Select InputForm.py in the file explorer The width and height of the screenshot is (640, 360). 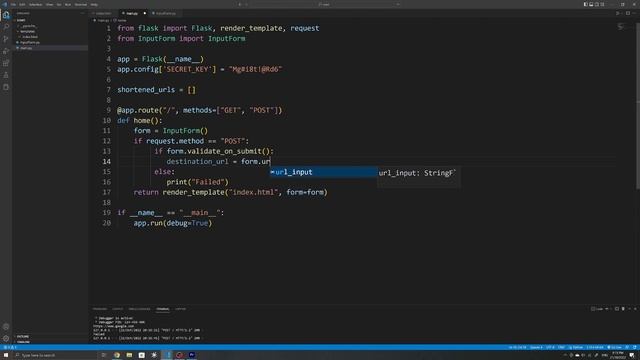(x=50, y=42)
